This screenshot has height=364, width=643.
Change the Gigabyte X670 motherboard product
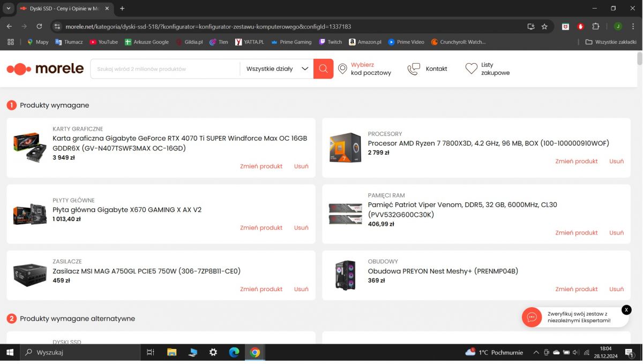(261, 227)
